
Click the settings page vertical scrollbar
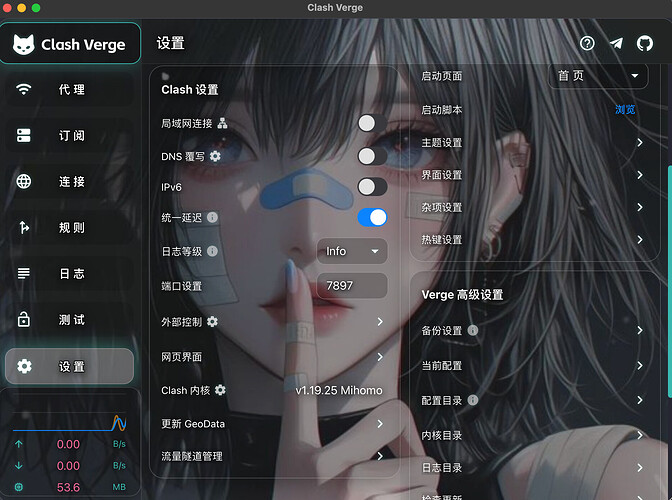[669, 282]
